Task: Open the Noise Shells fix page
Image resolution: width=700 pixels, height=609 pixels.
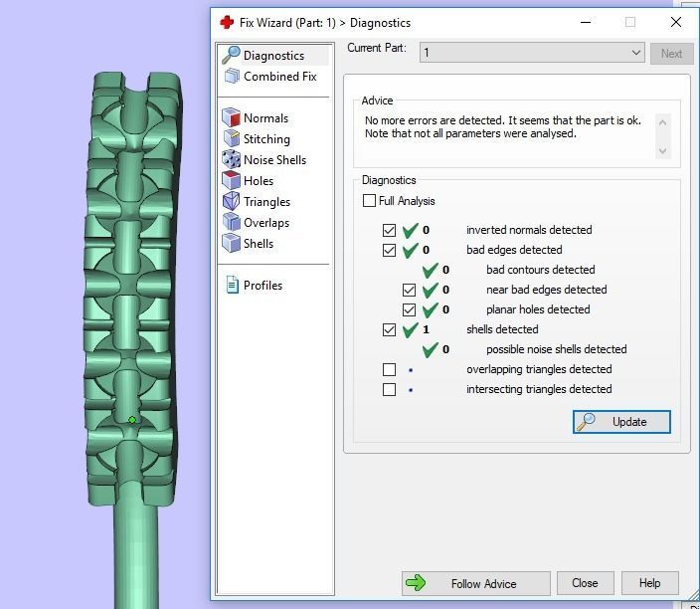Action: (x=275, y=160)
